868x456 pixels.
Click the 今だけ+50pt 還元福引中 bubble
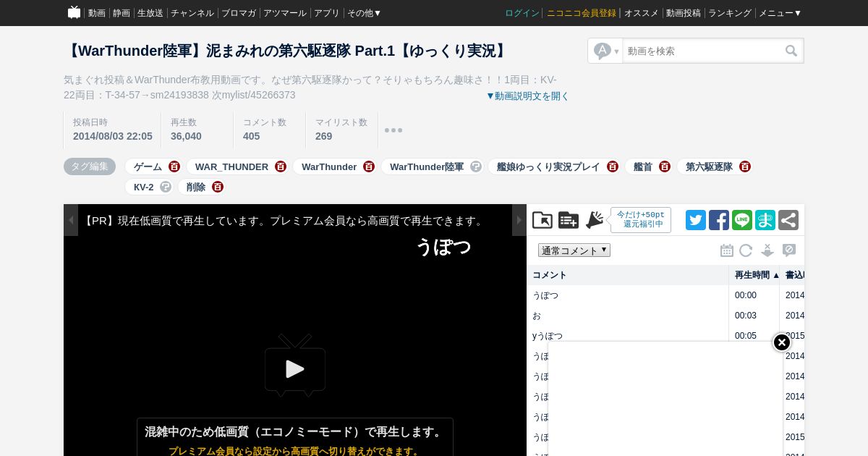click(641, 220)
